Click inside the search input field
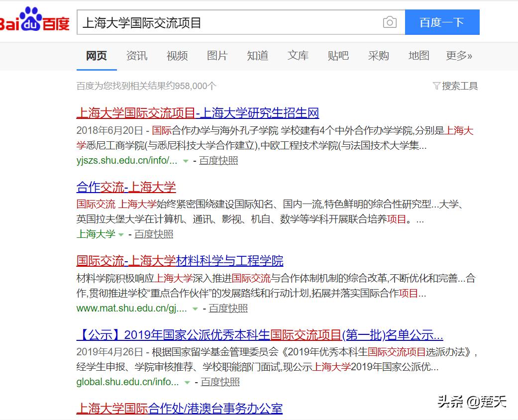518x420 pixels. [224, 22]
